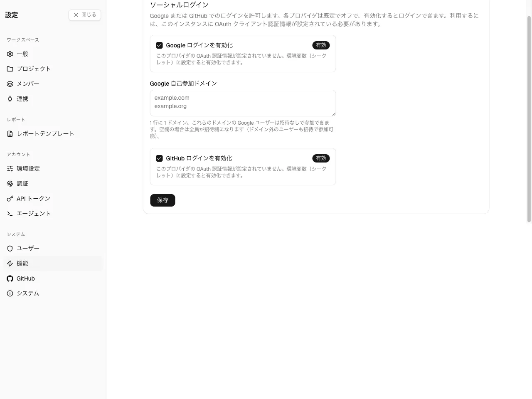Image resolution: width=532 pixels, height=399 pixels.
Task: Toggle the GitHub ログインを有効化 checkbox
Action: tap(159, 158)
